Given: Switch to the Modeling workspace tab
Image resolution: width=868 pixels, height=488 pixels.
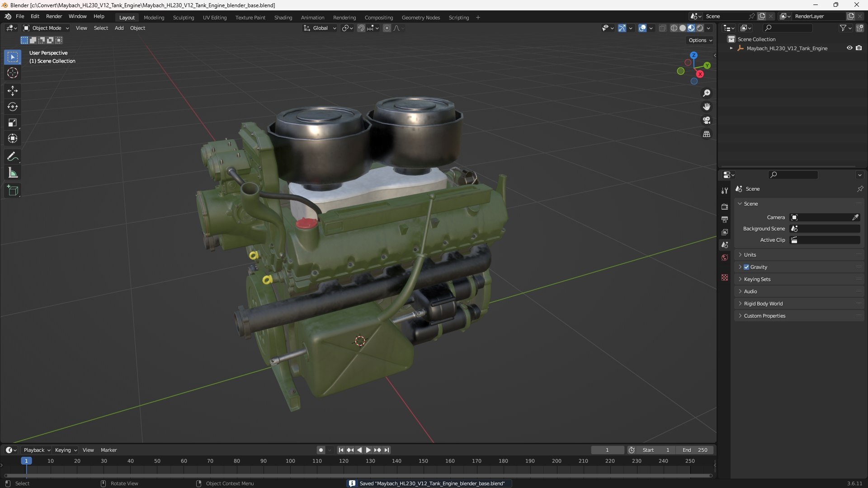Looking at the screenshot, I should 154,18.
